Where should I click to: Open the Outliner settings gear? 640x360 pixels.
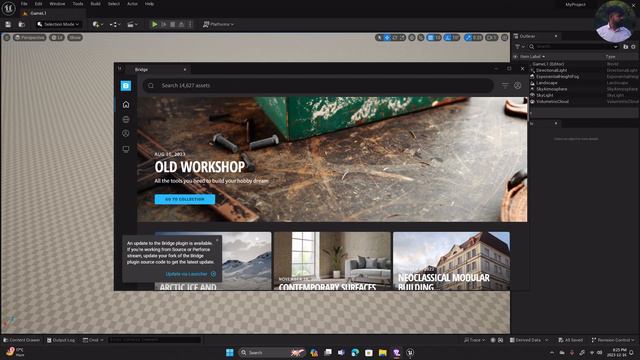click(633, 47)
